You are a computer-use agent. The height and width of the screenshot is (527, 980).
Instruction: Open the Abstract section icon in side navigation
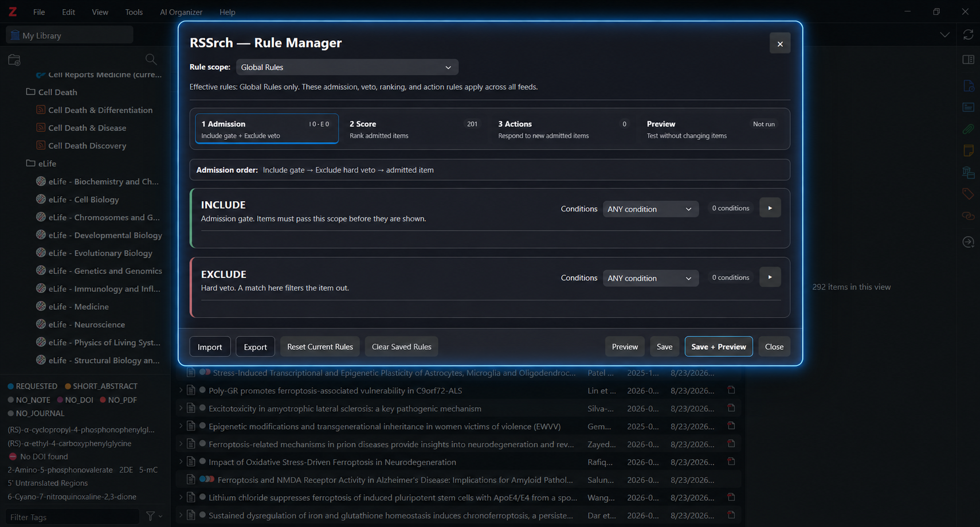pos(968,107)
